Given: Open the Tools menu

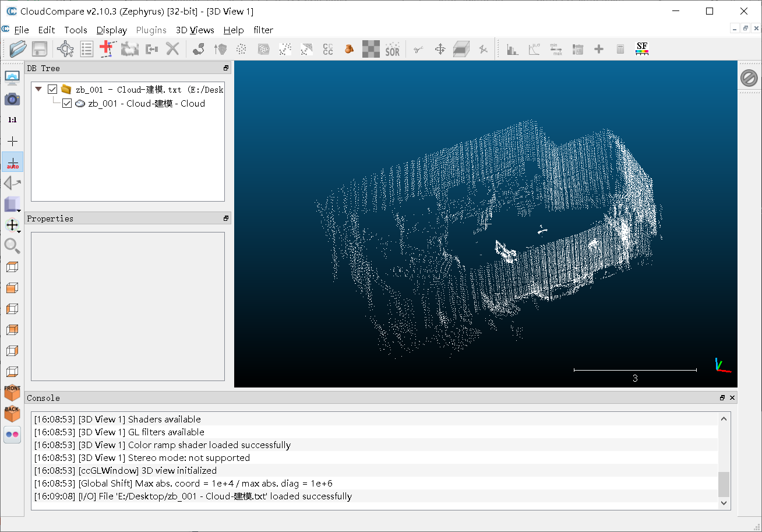Looking at the screenshot, I should click(76, 30).
